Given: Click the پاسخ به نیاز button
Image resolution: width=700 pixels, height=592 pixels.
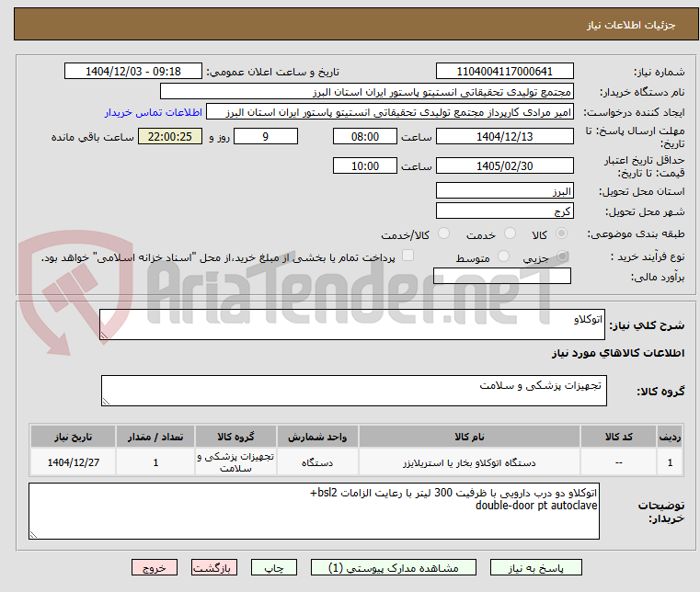Looking at the screenshot, I should [535, 567].
